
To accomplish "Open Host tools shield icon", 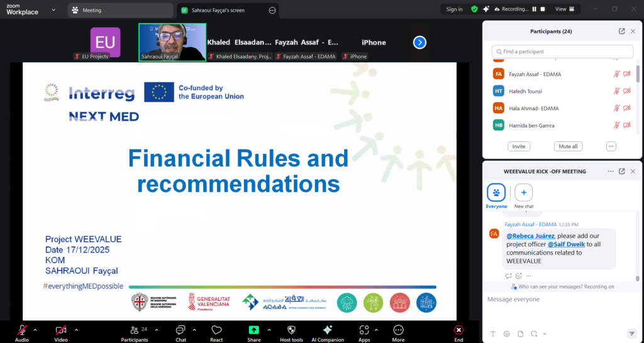I will pos(291,330).
